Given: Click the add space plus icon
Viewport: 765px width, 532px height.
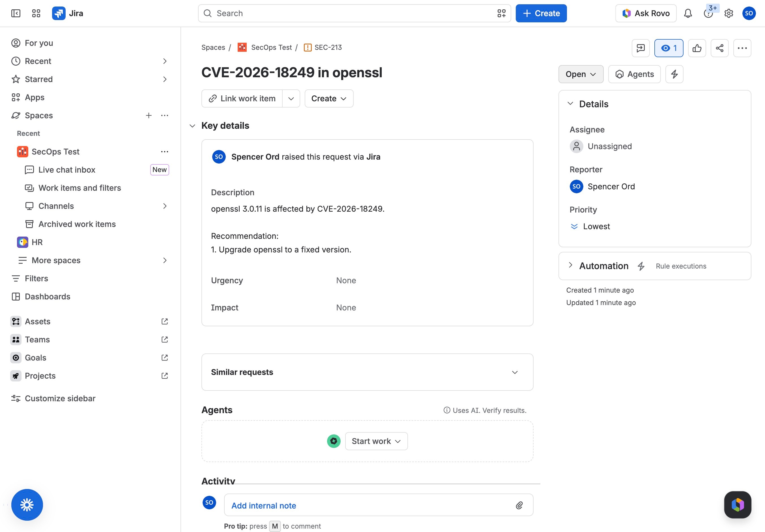Looking at the screenshot, I should [x=149, y=115].
